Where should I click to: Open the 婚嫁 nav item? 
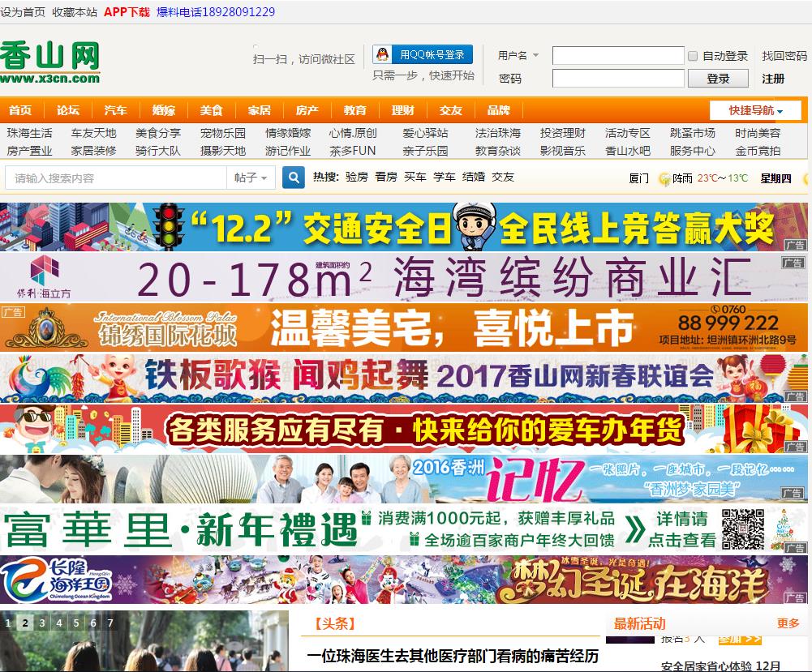[164, 110]
